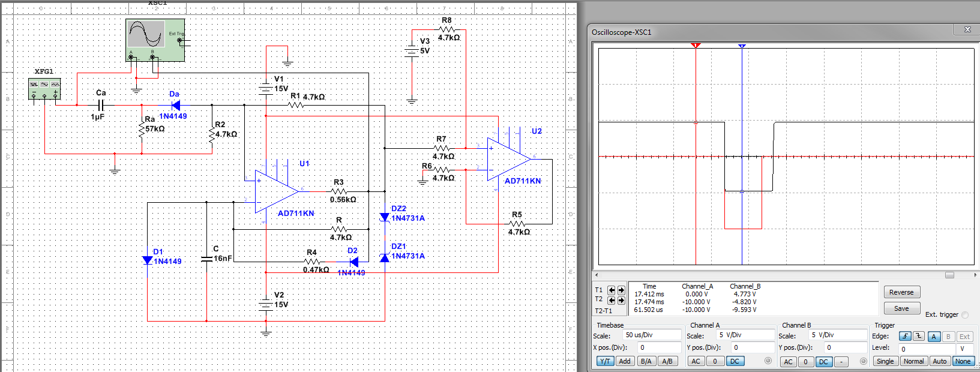Screen dimensions: 980x372
Task: Set trigger mode to Auto
Action: pyautogui.click(x=940, y=361)
